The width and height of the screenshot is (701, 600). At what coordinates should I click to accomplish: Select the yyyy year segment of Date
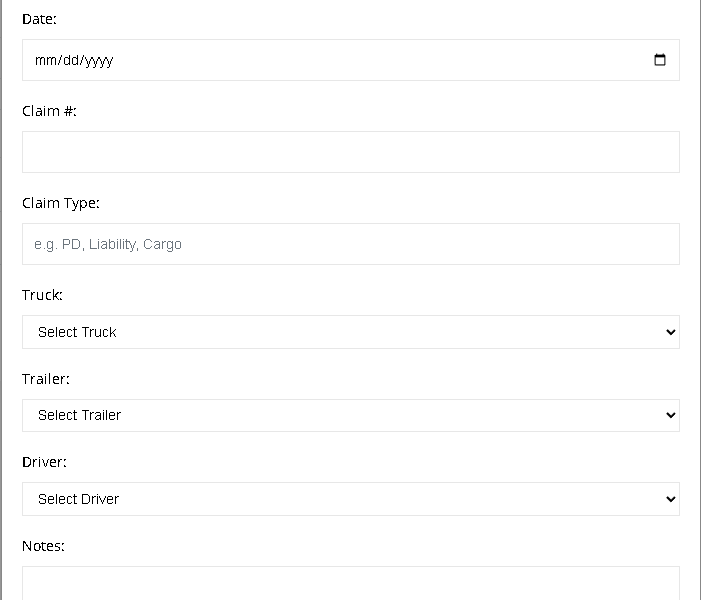(x=99, y=60)
